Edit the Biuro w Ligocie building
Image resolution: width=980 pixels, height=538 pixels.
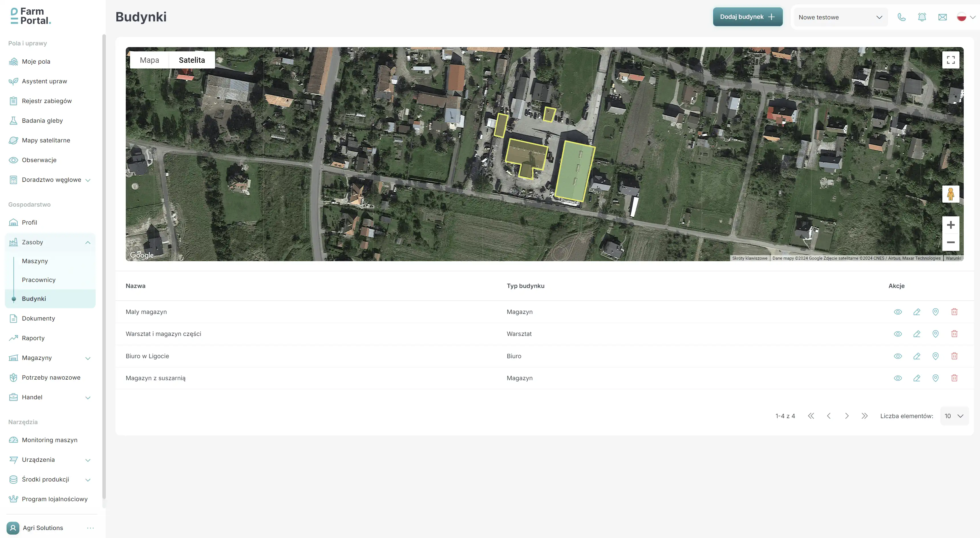click(916, 356)
